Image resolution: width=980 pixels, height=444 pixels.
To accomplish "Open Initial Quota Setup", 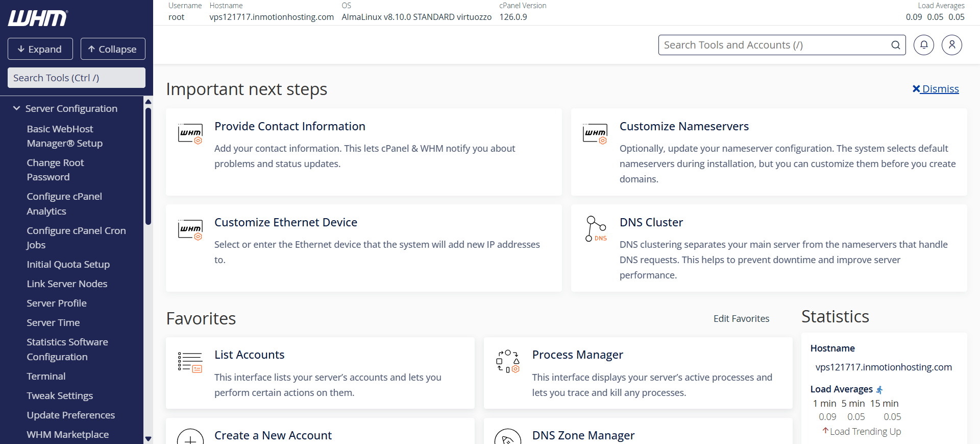I will tap(68, 264).
